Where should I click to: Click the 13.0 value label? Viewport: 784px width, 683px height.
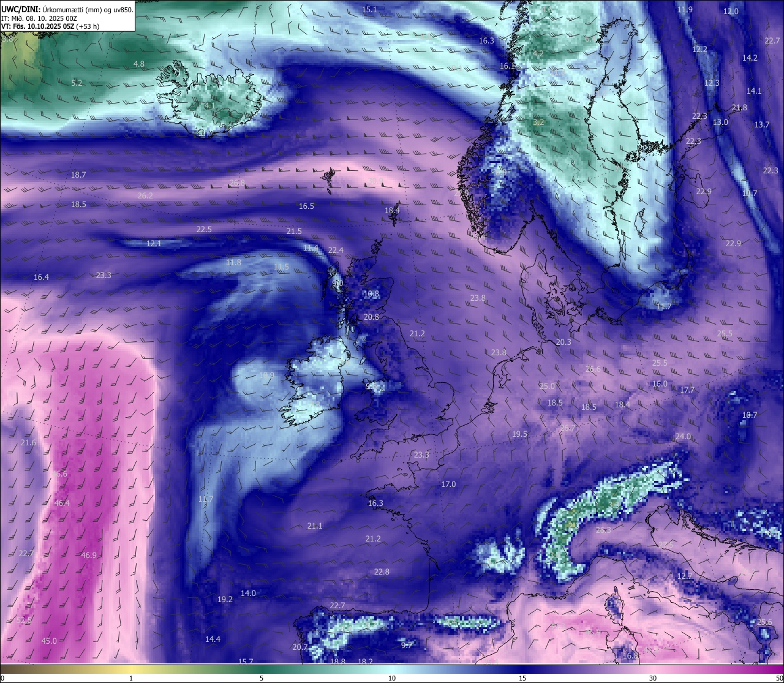point(720,122)
